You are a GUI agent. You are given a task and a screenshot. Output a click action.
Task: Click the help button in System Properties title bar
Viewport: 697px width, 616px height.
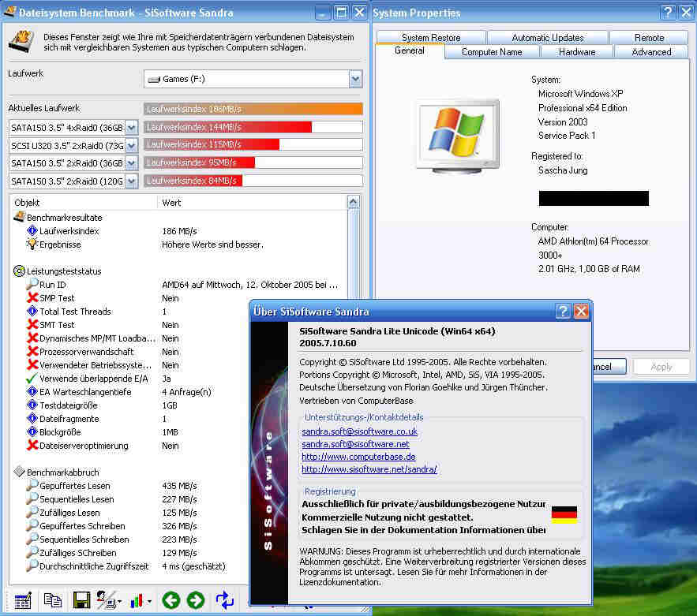point(667,13)
